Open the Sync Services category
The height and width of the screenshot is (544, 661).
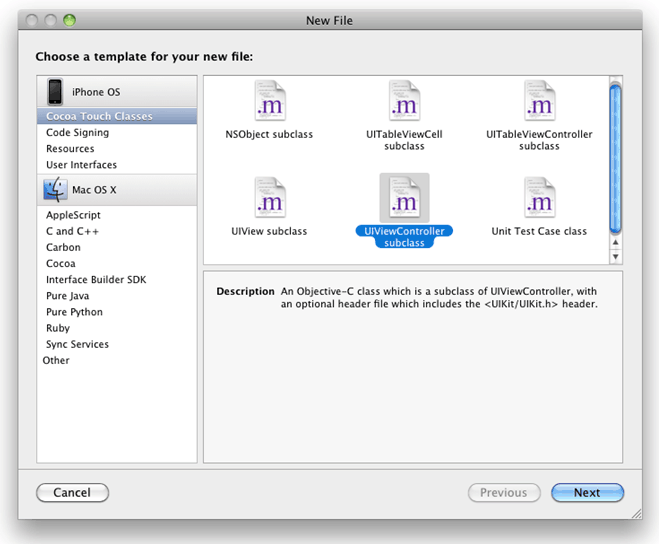[117, 344]
